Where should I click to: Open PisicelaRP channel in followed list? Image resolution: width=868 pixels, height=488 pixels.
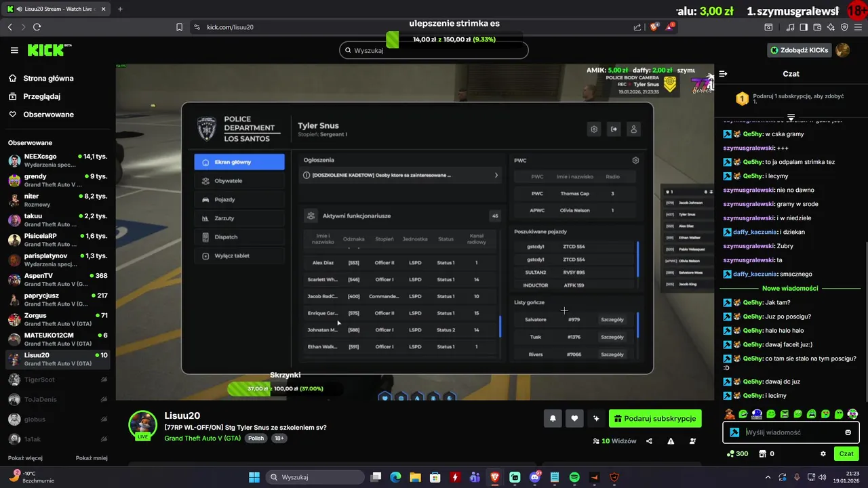(58, 240)
